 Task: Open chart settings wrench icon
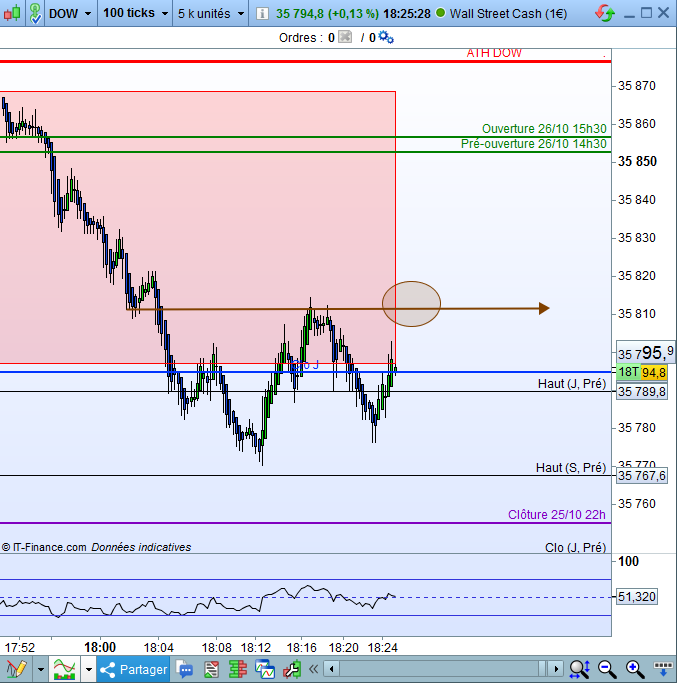[x=292, y=669]
